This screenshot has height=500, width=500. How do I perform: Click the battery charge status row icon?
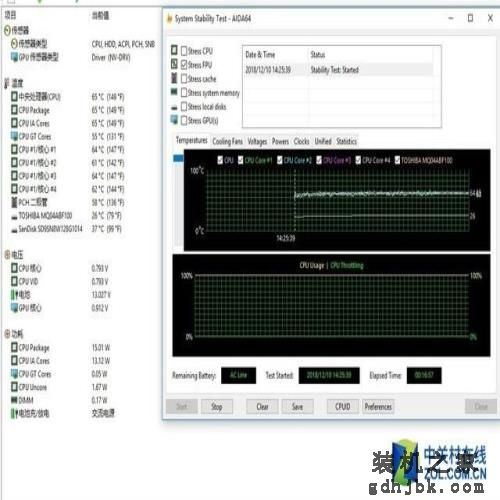pos(14,413)
